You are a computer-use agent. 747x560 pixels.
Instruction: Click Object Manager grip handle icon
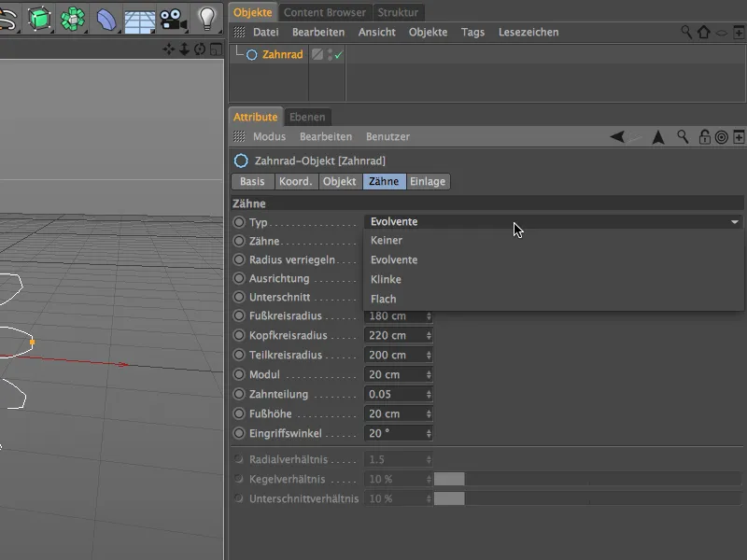pos(239,32)
